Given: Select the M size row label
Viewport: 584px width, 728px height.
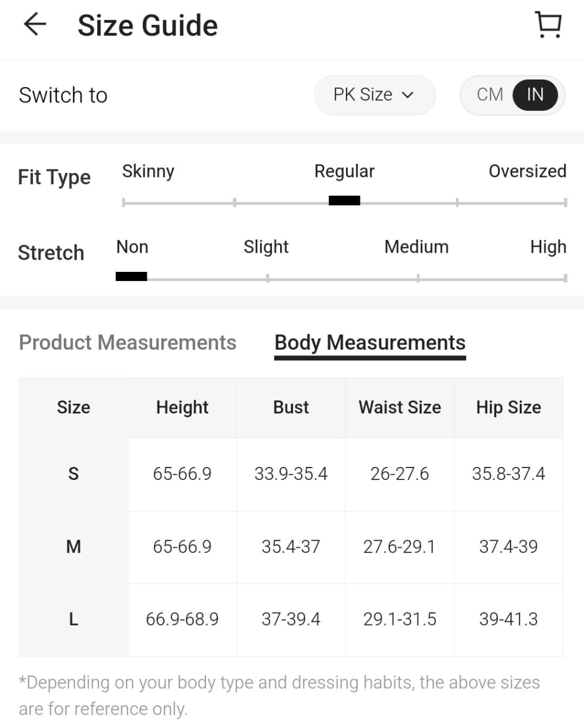Looking at the screenshot, I should (x=73, y=547).
